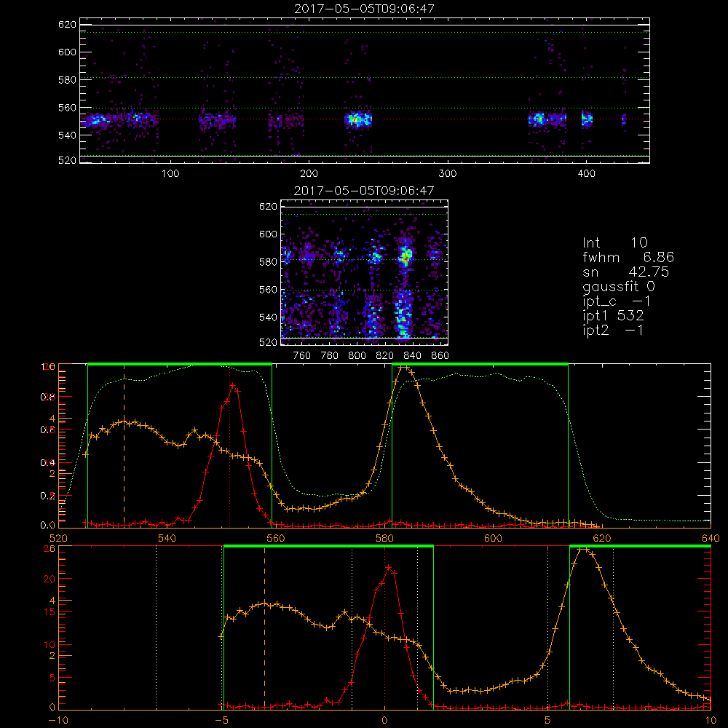728x728 pixels.
Task: Click the orange curve peak near 583 in third plot
Action: pos(404,368)
